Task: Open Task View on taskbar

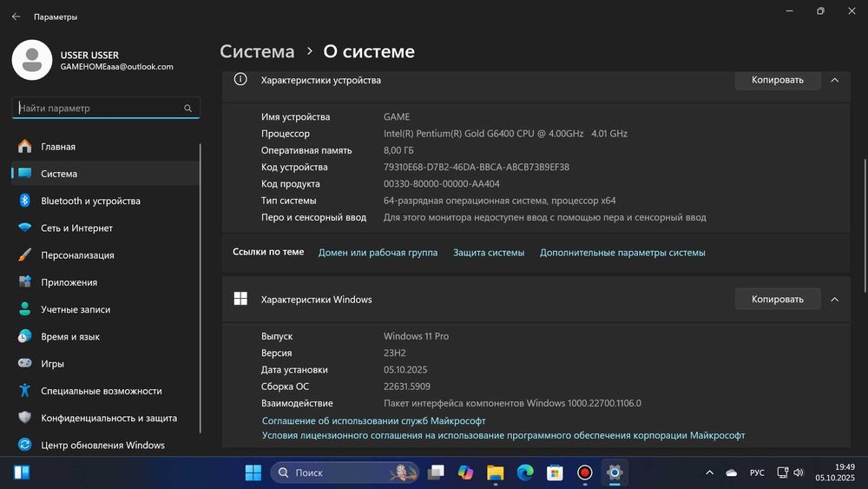Action: (437, 472)
